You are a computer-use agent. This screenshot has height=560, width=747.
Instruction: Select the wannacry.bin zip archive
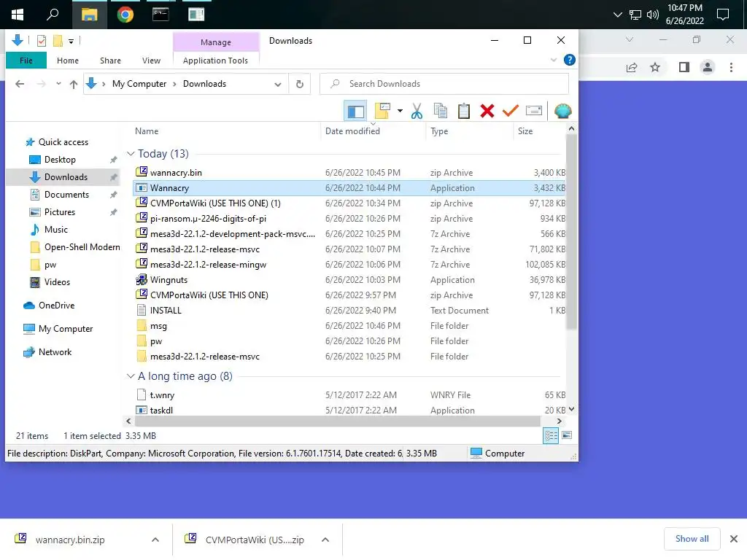349,172
